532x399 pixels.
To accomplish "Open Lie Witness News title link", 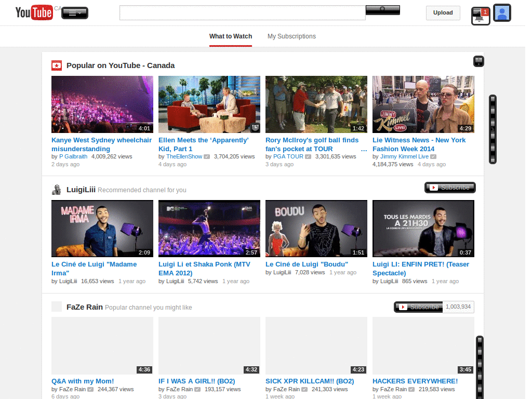I will [x=419, y=144].
